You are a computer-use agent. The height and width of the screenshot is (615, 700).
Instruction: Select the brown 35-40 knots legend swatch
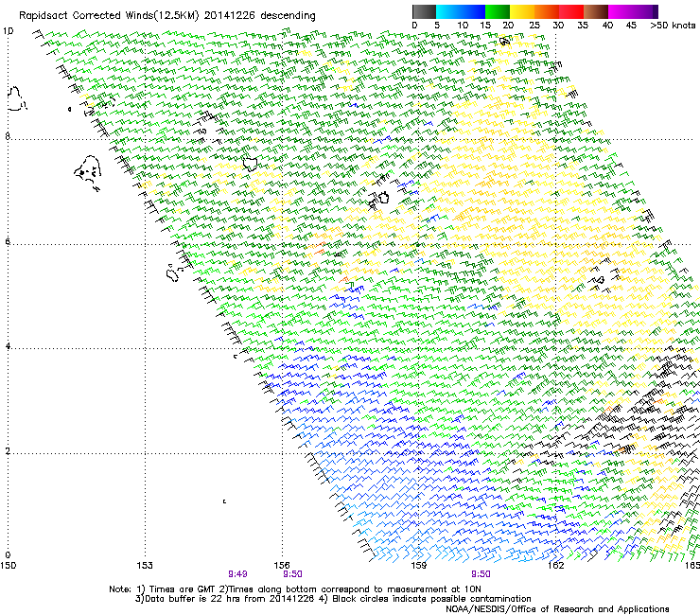[x=596, y=11]
